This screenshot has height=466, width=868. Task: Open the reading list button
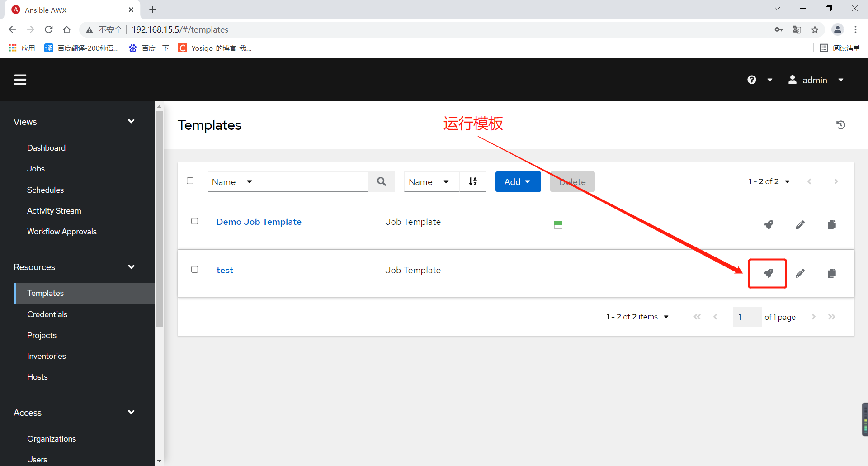840,48
